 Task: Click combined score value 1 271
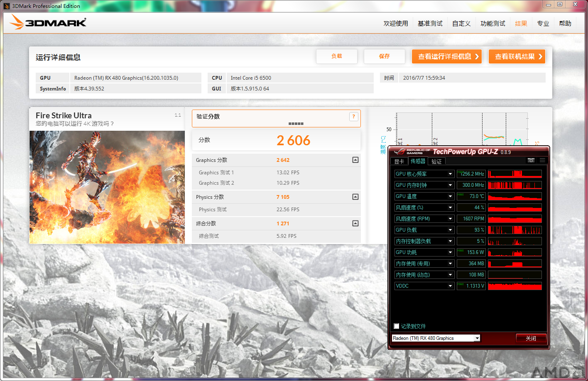point(283,224)
